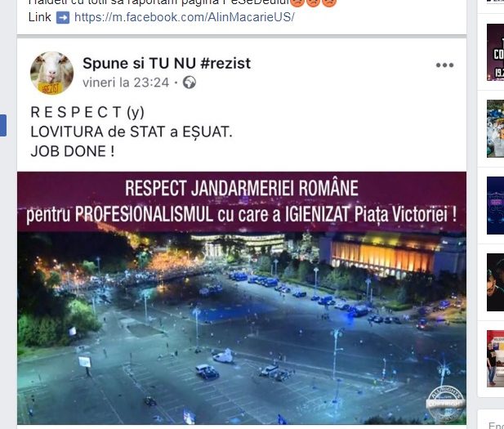Click the sheep profile picture avatar
Screen dimensions: 504x429
click(x=51, y=73)
